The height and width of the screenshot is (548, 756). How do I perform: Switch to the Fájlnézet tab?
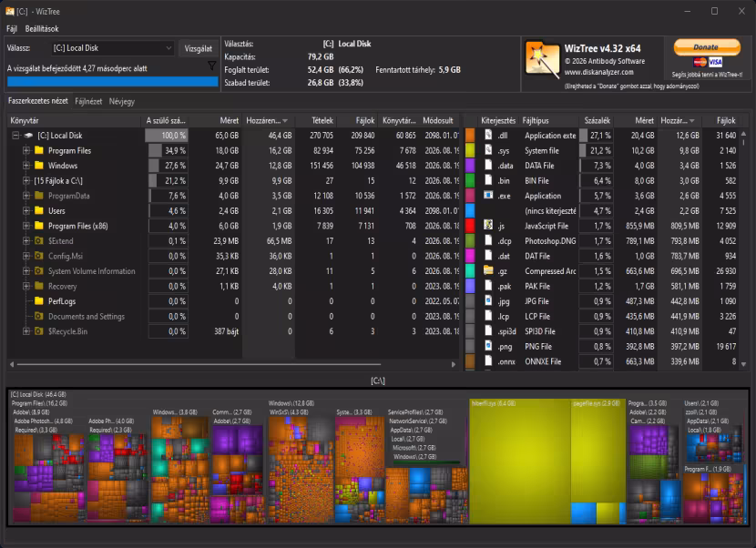coord(88,101)
